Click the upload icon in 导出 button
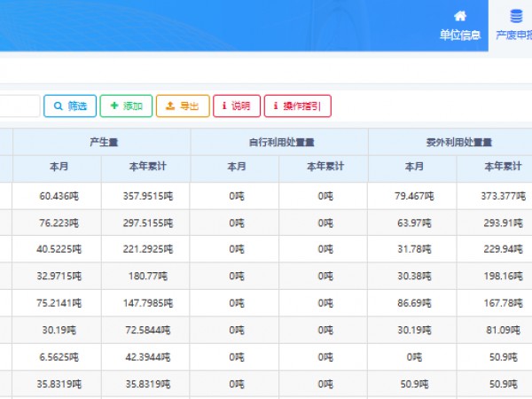 (x=170, y=106)
